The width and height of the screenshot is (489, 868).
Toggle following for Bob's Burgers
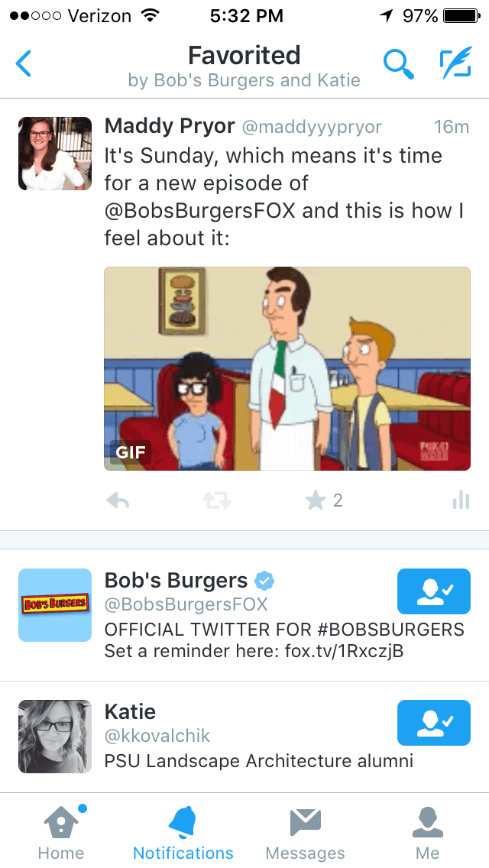[434, 591]
